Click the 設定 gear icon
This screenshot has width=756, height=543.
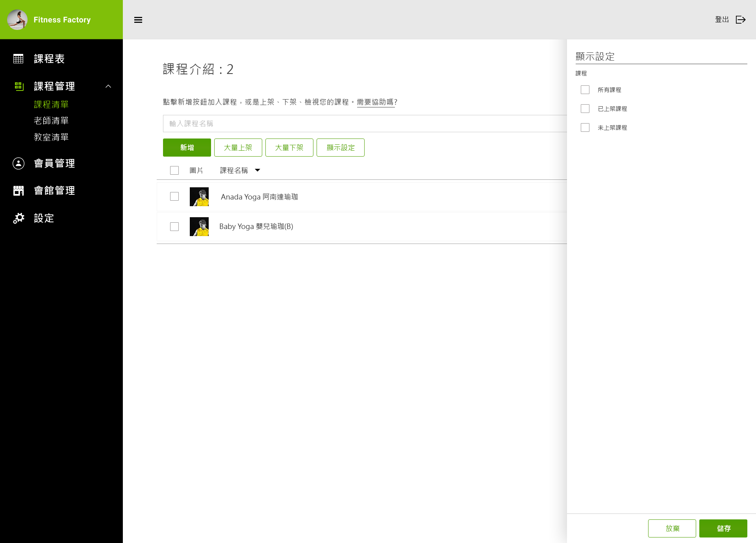[x=19, y=218]
